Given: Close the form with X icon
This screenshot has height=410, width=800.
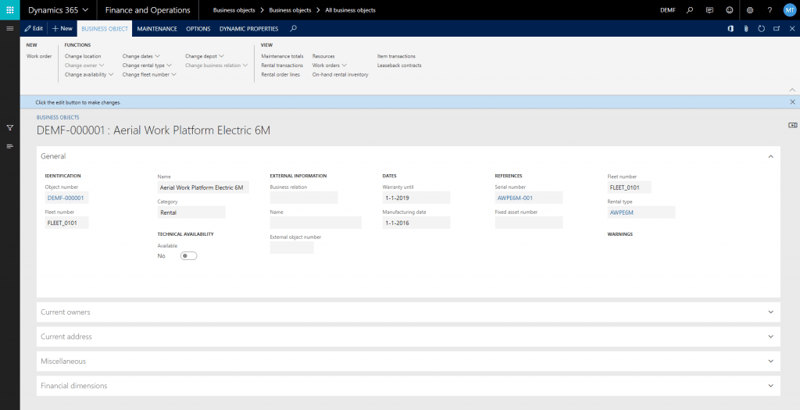Looking at the screenshot, I should [x=792, y=29].
